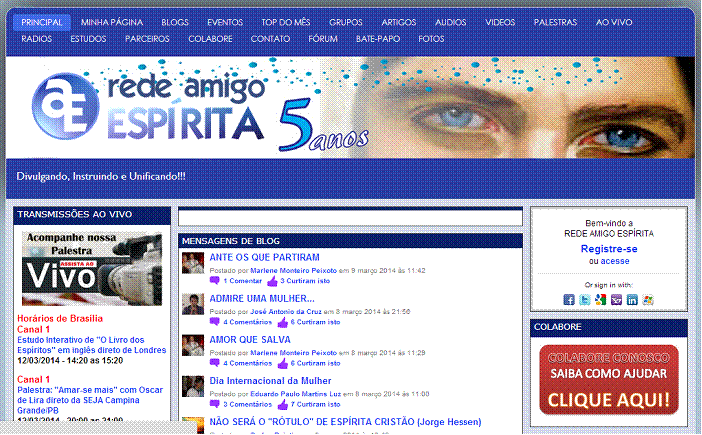Select the time '12/03/2014 - 14:20 as 15:20'

pos(70,361)
